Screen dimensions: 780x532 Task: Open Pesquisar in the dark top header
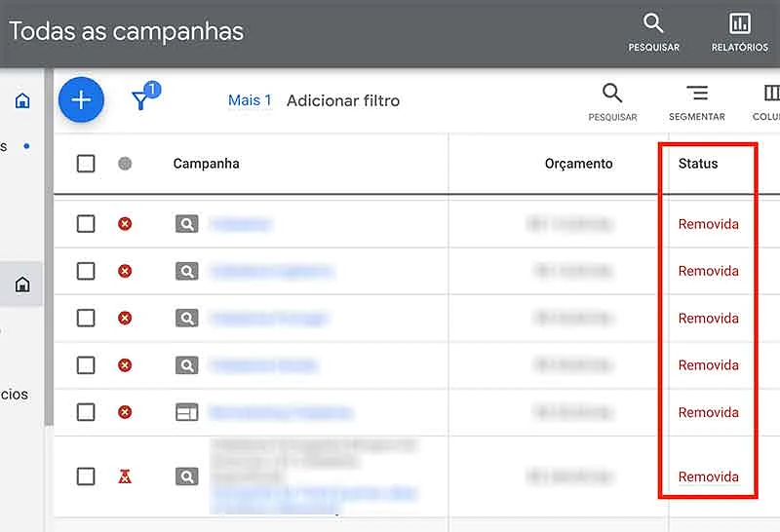pos(653,32)
